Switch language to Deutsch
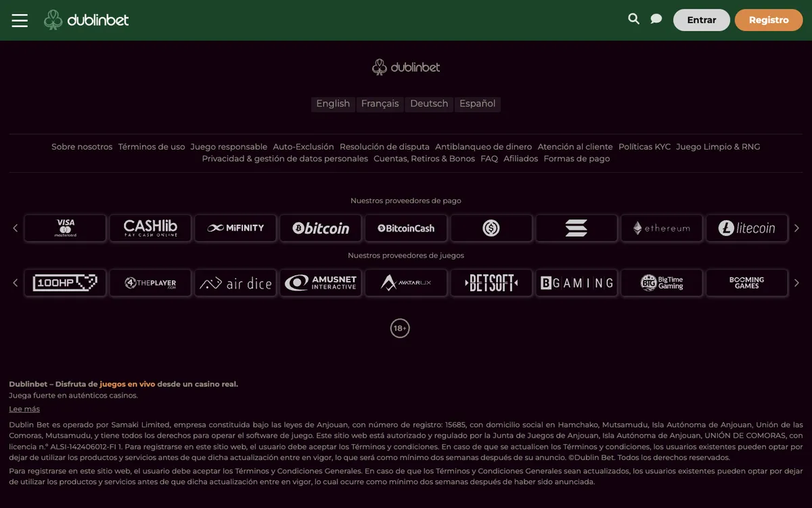812x508 pixels. (429, 104)
